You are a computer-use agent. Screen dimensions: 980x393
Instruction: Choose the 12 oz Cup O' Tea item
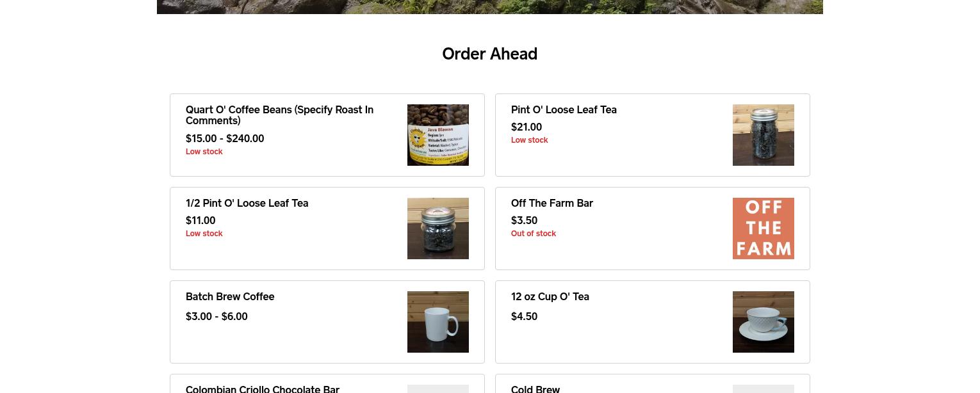click(x=550, y=296)
